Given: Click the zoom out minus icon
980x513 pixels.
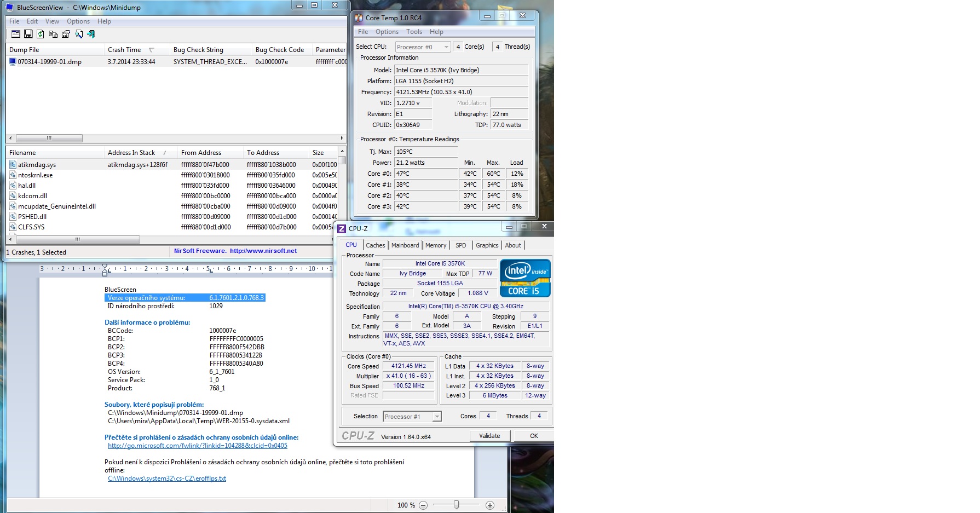Looking at the screenshot, I should point(423,505).
